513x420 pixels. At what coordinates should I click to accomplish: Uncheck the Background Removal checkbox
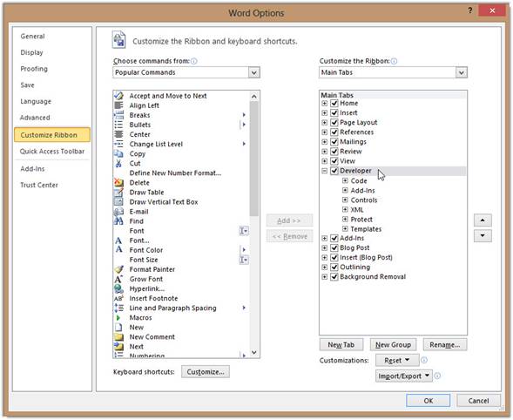click(334, 276)
